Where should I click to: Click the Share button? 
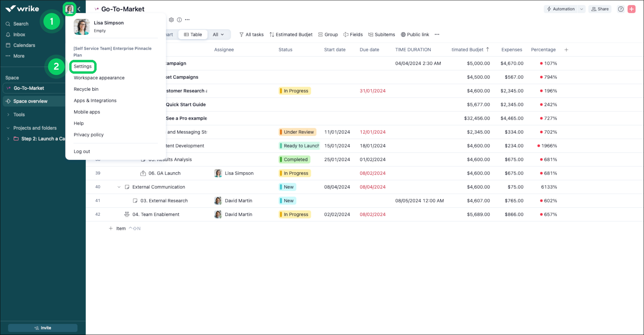(600, 9)
